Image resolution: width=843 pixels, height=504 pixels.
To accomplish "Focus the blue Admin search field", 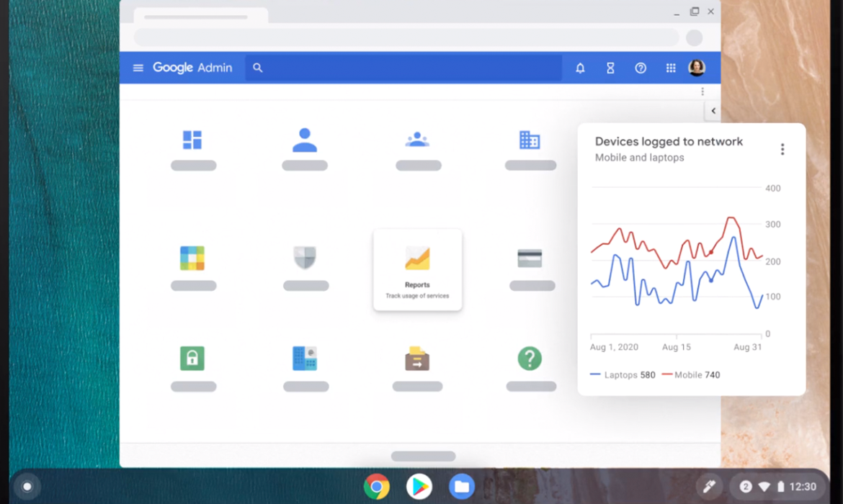I will 403,68.
